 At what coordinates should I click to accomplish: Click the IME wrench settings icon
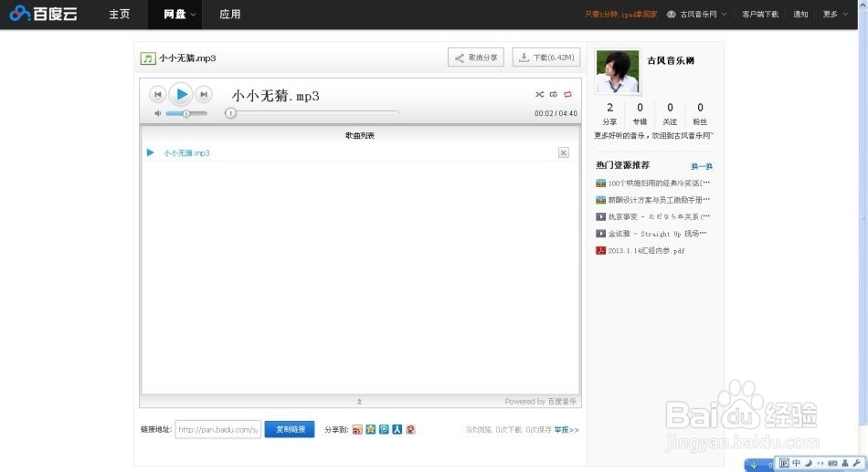(857, 464)
